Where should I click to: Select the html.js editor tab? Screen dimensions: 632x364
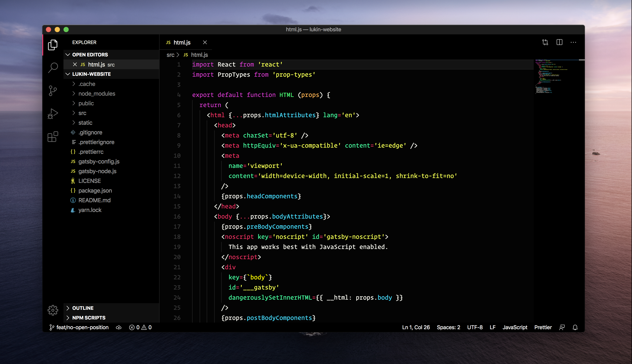(x=182, y=42)
